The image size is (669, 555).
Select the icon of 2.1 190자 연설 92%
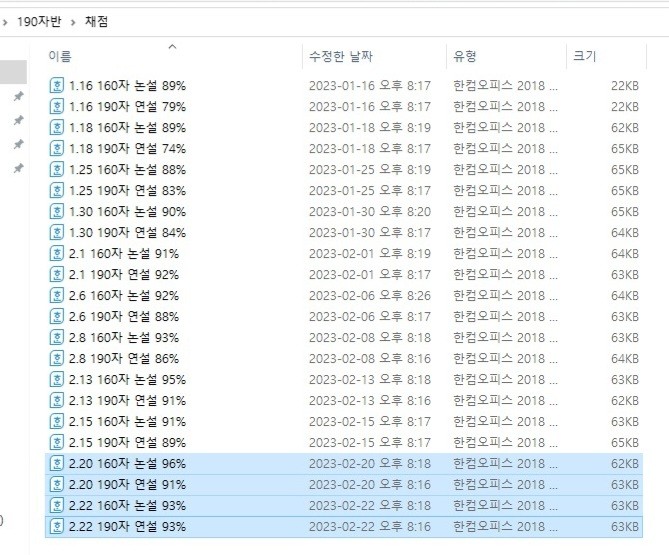click(56, 275)
